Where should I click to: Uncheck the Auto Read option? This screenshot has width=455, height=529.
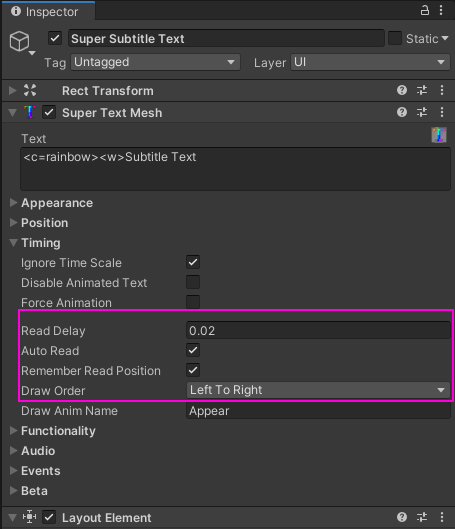point(193,350)
